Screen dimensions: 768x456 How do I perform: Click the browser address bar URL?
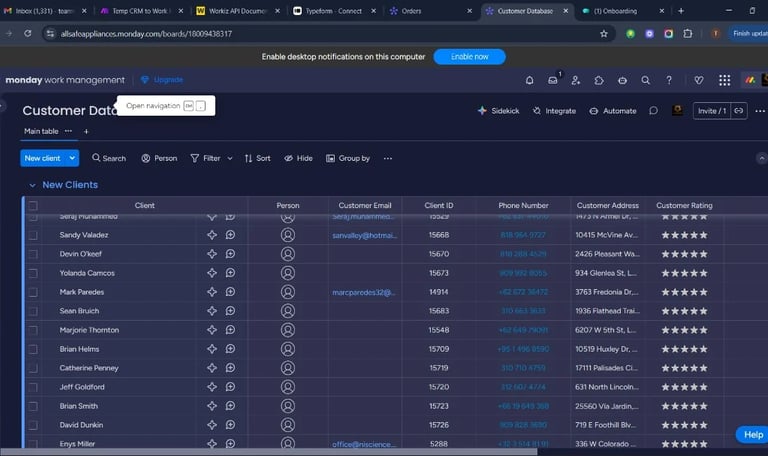tap(146, 34)
